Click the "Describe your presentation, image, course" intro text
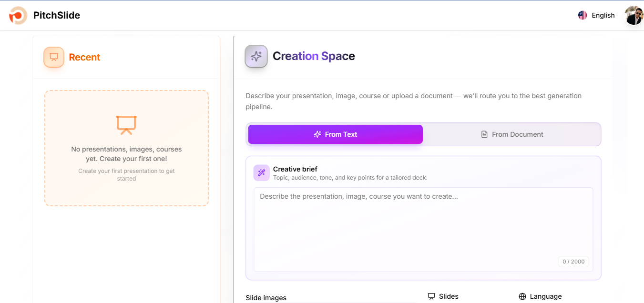Screen dimensions: 644x303 point(413,101)
